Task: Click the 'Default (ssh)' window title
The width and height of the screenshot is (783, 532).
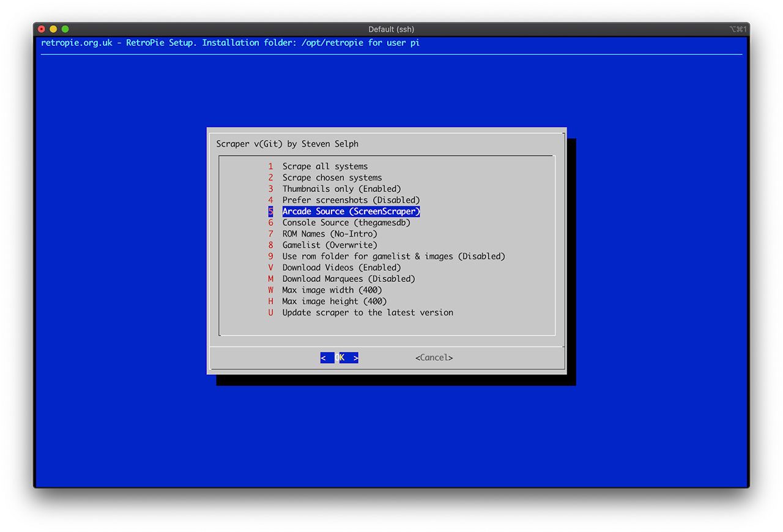Action: [391, 29]
